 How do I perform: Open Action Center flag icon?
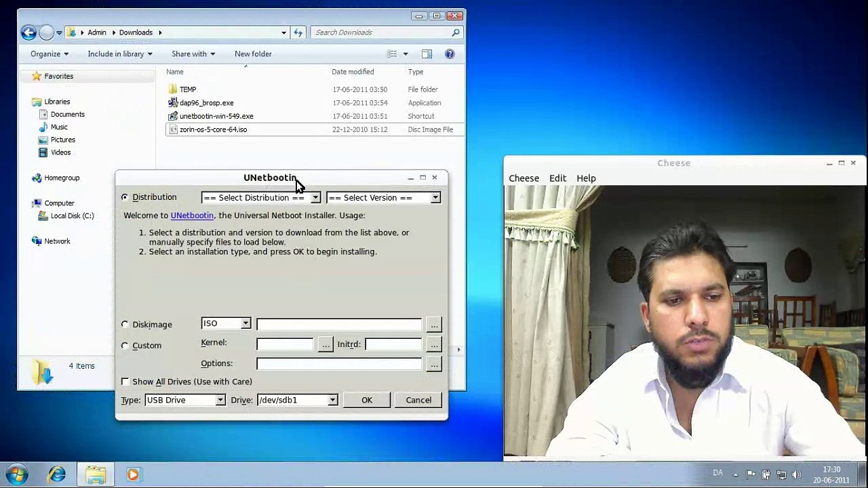coord(751,474)
